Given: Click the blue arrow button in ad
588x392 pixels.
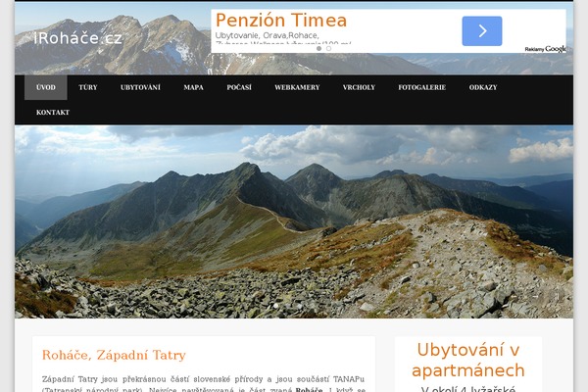Looking at the screenshot, I should pyautogui.click(x=482, y=31).
